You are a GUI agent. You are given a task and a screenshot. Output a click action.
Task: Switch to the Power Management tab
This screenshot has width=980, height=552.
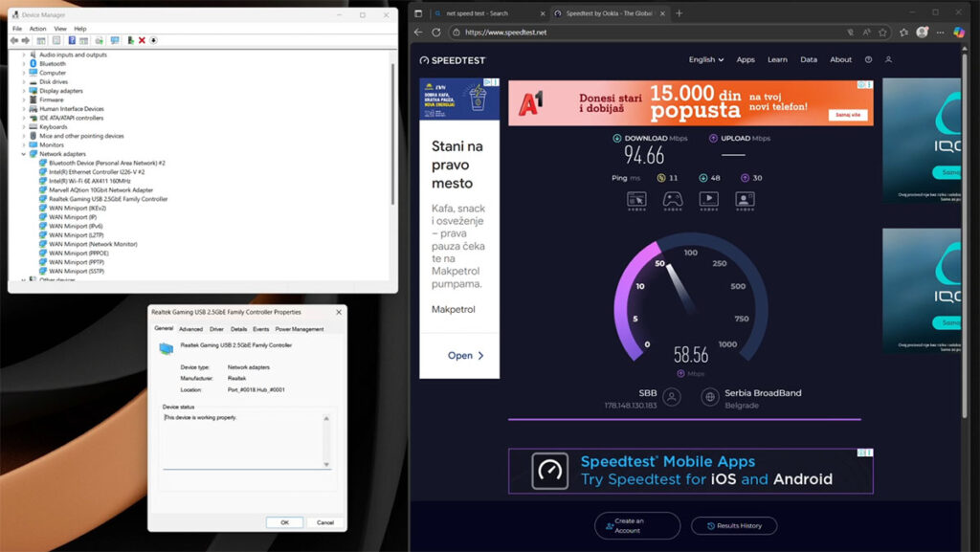coord(300,329)
